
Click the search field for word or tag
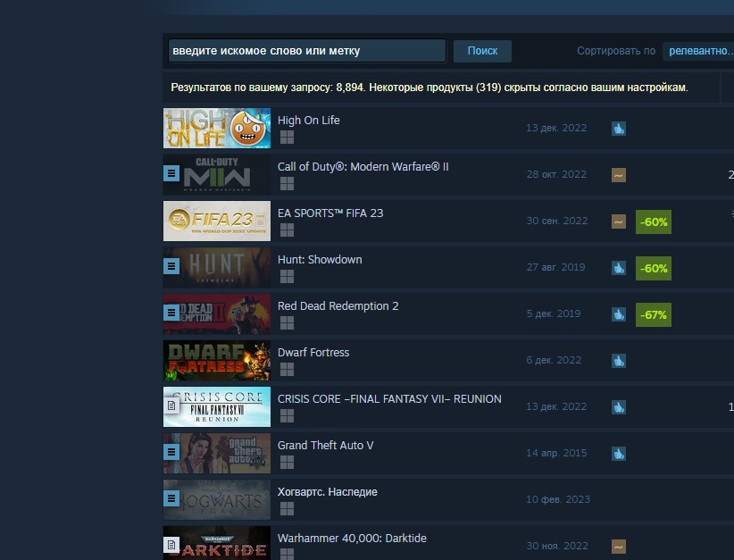pos(307,51)
